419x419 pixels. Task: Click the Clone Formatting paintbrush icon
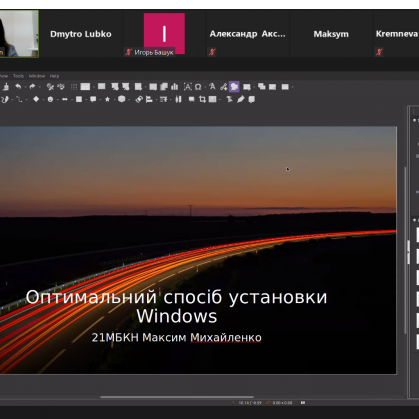coord(6,87)
